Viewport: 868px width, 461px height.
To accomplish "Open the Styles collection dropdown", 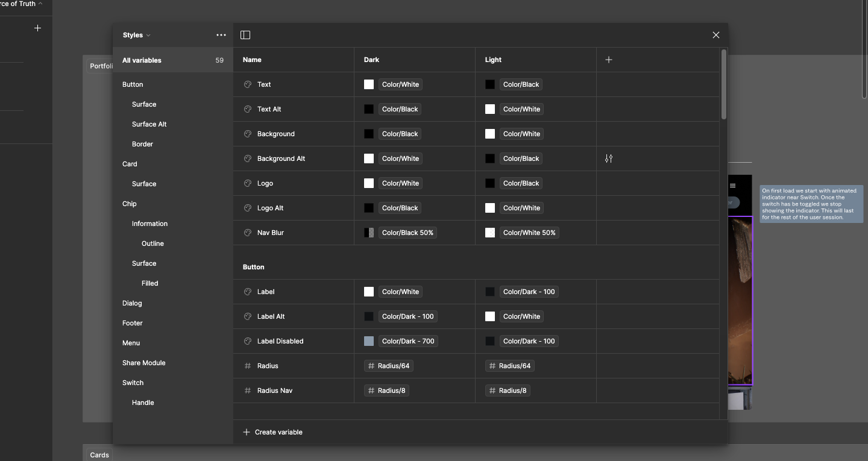I will pyautogui.click(x=136, y=35).
